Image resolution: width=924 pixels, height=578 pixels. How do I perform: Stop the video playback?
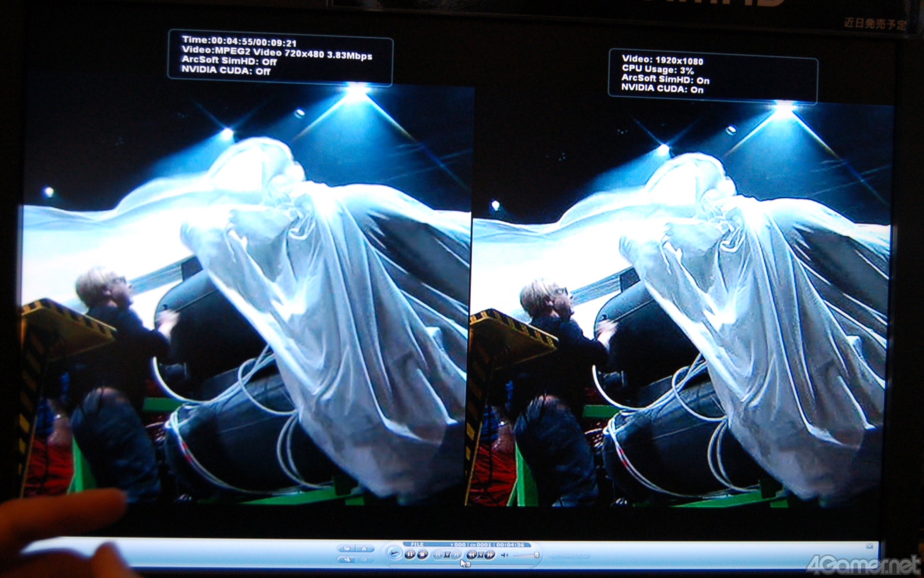(x=422, y=555)
